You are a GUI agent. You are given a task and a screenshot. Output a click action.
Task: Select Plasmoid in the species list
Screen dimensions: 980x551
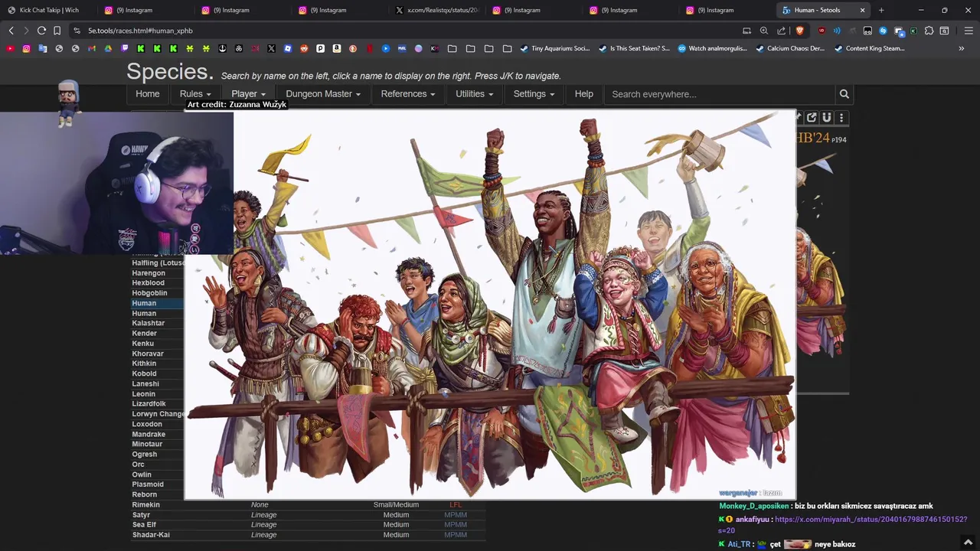tap(148, 484)
